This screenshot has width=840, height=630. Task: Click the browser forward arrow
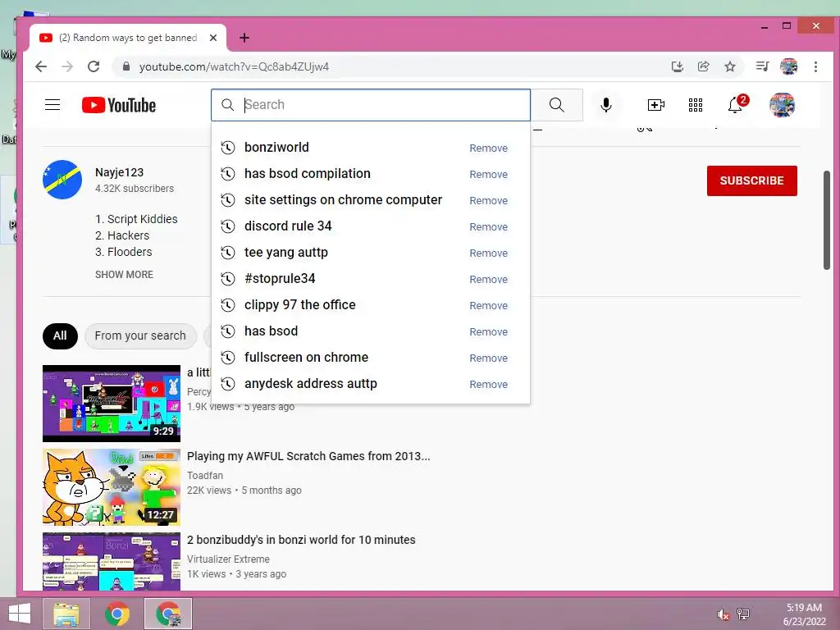pyautogui.click(x=67, y=66)
